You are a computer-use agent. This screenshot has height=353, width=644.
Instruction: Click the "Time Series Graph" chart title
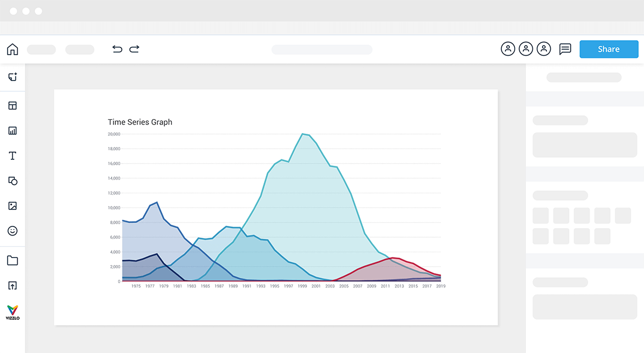pyautogui.click(x=140, y=122)
